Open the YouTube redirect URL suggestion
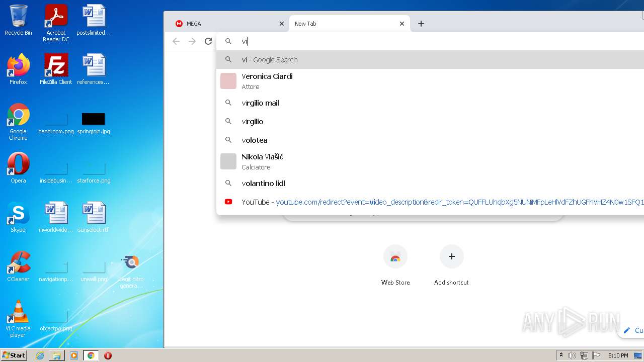644x362 pixels. pyautogui.click(x=430, y=202)
